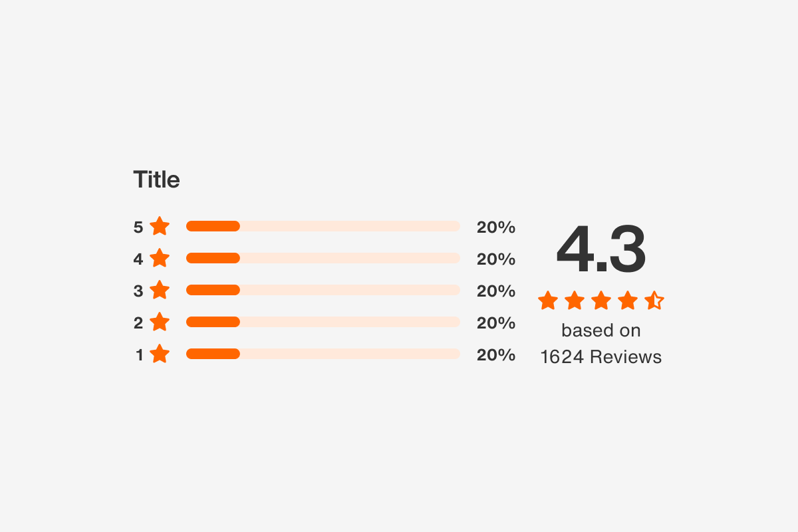This screenshot has height=532, width=798.
Task: Select the third star under 4.3 score
Action: (x=601, y=301)
